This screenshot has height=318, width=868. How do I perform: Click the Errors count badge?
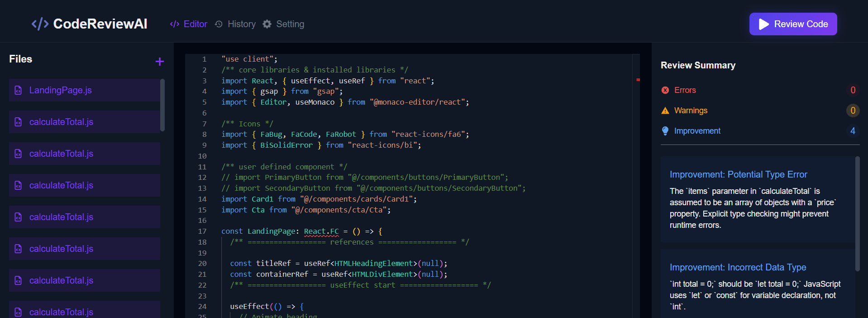click(853, 90)
